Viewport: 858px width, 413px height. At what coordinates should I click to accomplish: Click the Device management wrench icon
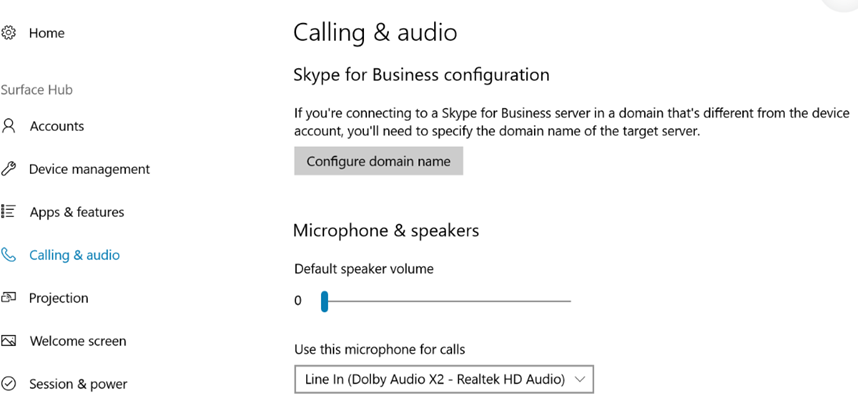tap(9, 169)
